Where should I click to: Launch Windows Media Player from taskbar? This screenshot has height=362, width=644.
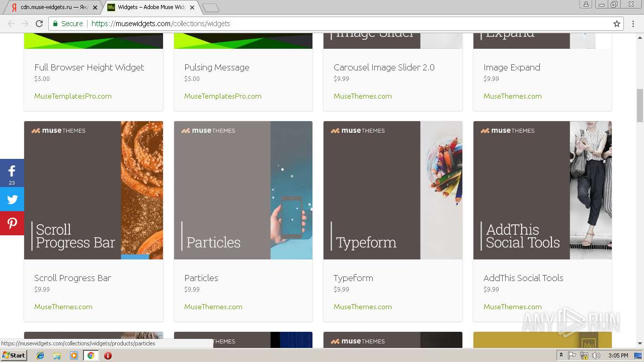(x=74, y=355)
